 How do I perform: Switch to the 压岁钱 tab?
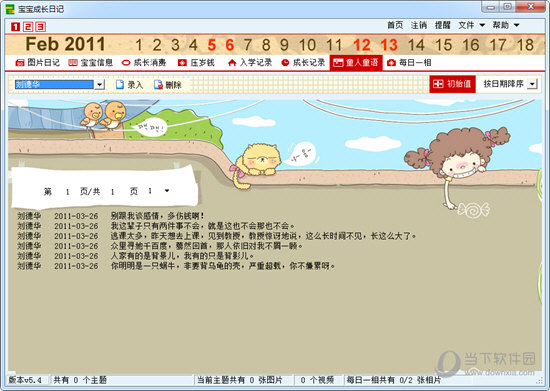coord(196,63)
